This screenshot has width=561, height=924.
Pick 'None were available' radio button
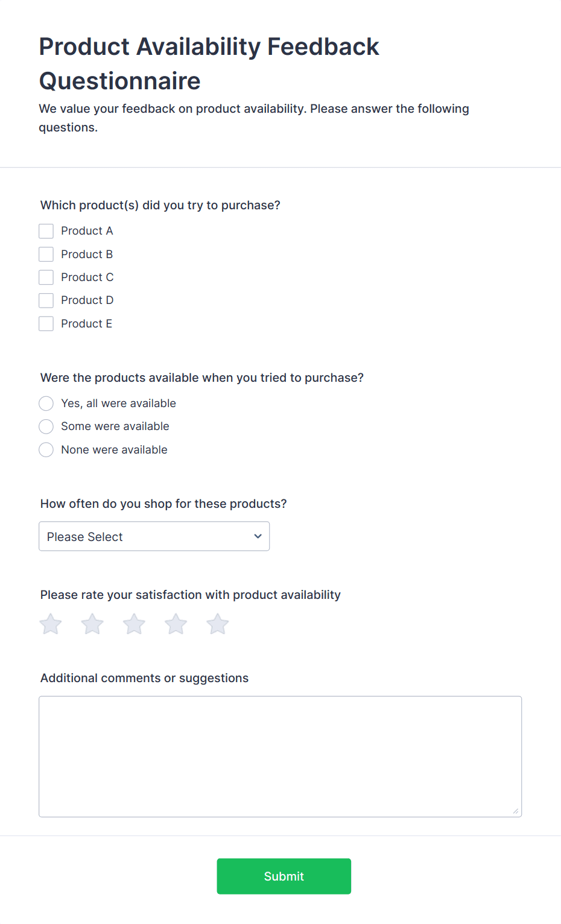coord(46,450)
